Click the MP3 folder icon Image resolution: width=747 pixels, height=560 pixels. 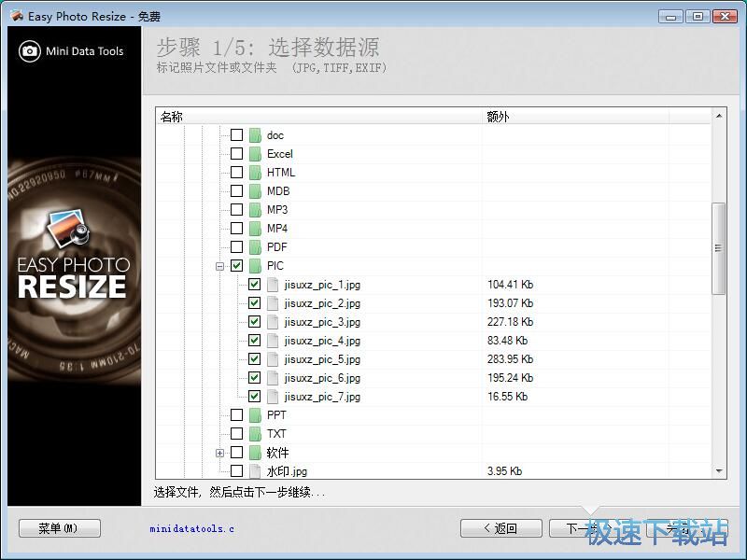(255, 210)
